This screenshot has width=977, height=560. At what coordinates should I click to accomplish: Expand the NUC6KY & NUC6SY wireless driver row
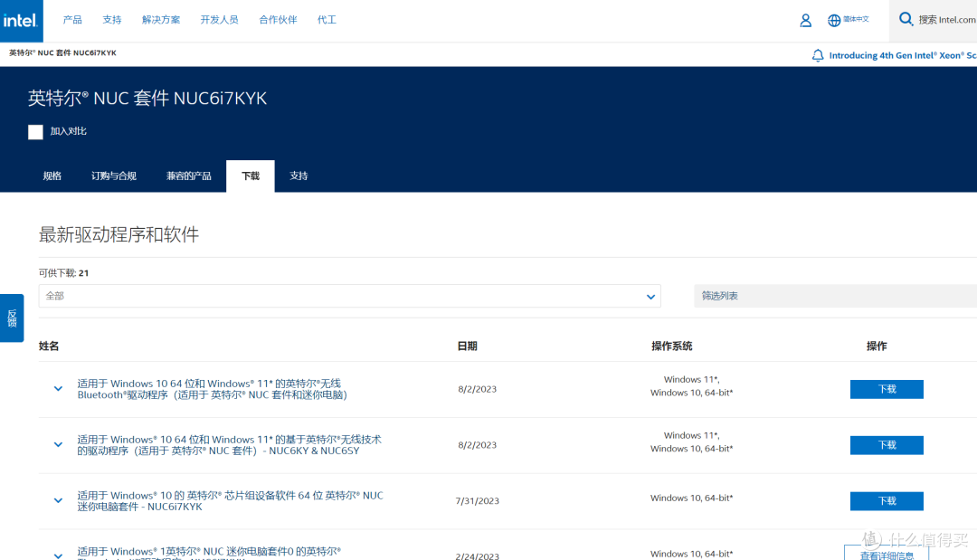pyautogui.click(x=58, y=445)
